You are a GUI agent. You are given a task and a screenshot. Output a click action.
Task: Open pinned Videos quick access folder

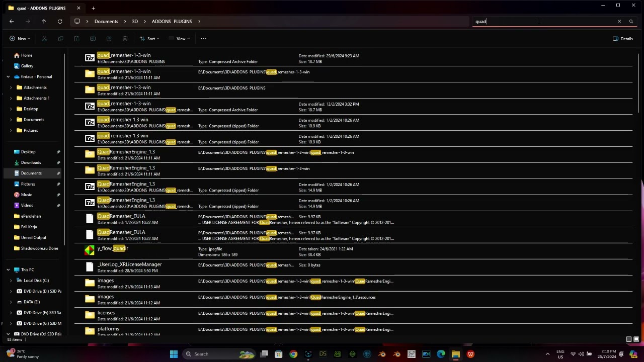point(27,205)
